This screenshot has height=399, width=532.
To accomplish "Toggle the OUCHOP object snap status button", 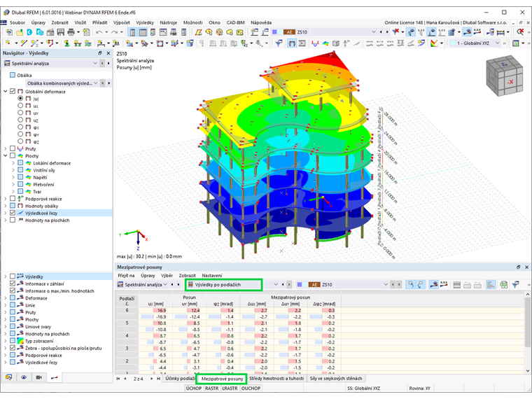I will 251,388.
